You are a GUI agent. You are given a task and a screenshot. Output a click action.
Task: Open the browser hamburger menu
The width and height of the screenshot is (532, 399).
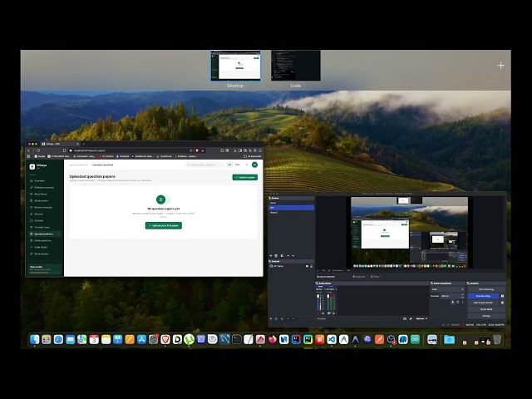coord(260,150)
